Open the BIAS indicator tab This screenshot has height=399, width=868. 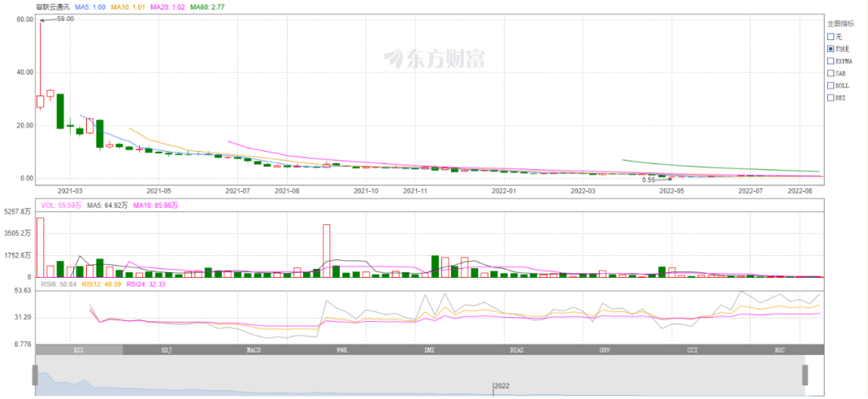click(x=517, y=350)
